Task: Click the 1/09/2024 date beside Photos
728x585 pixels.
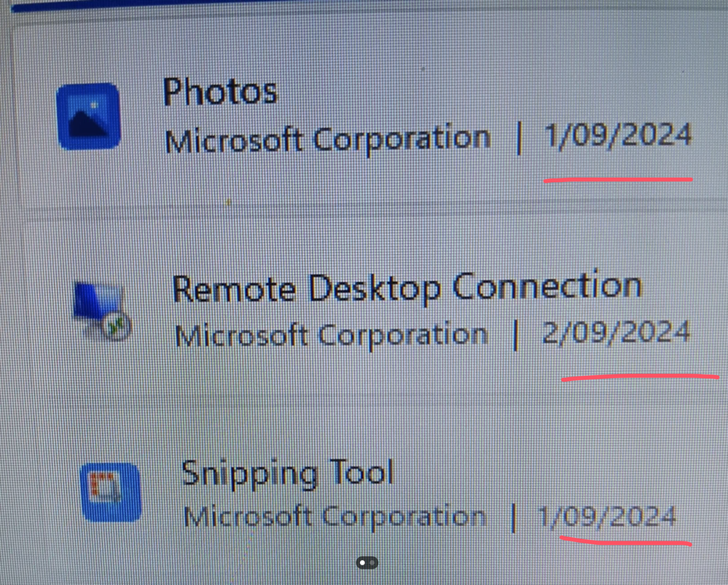Action: coord(618,136)
